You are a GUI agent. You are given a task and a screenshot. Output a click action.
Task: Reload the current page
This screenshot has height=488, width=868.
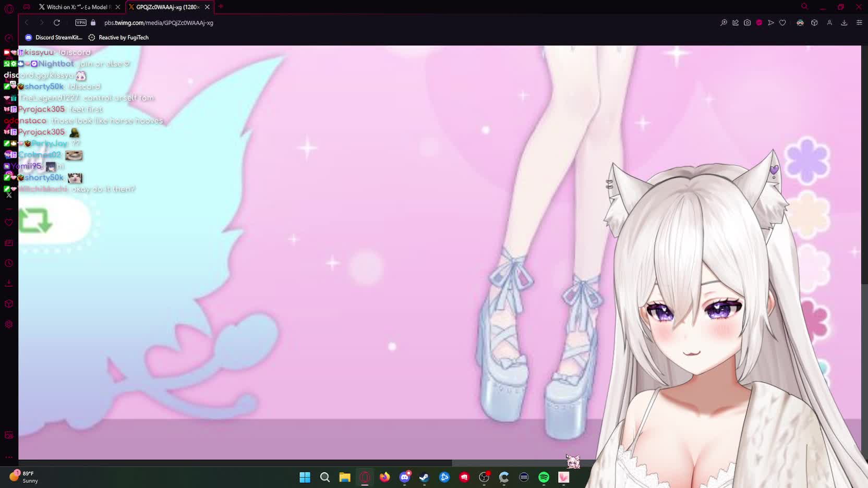[x=57, y=22]
